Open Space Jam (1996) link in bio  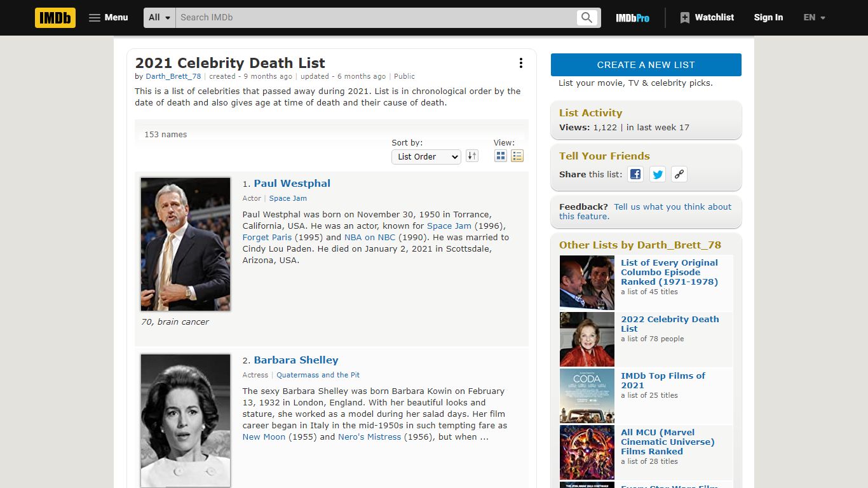pos(449,226)
